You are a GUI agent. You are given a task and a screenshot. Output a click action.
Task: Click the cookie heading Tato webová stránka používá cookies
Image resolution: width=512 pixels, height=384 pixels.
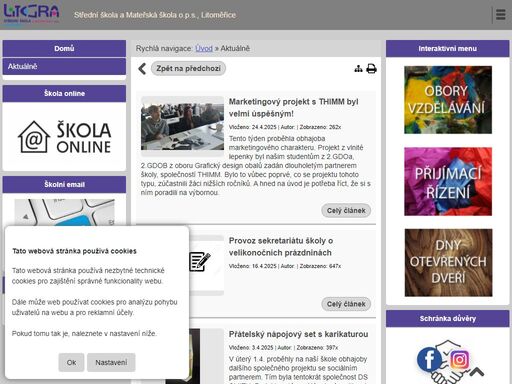pyautogui.click(x=74, y=251)
